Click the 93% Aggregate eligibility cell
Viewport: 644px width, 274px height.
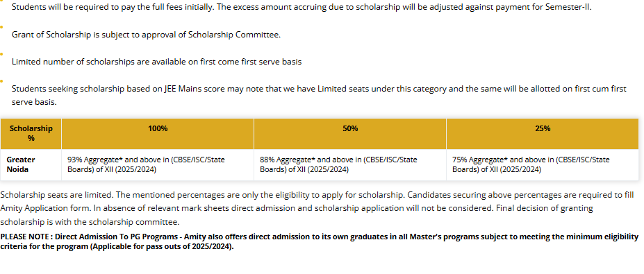click(158, 164)
